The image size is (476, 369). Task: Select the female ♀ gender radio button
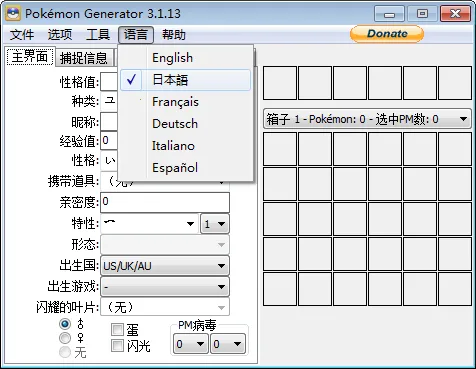click(65, 338)
